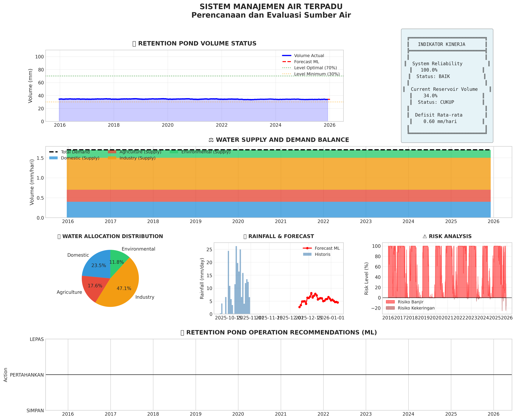Viewport: 516px width, 420px height.
Task: Click the Environmental (Supply) green legend swatch
Action: (x=174, y=152)
